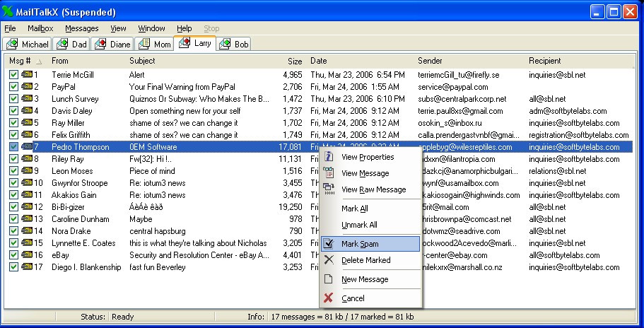Uncheck the checkbox for Lunch Survey message
The image size is (644, 328).
coord(13,99)
